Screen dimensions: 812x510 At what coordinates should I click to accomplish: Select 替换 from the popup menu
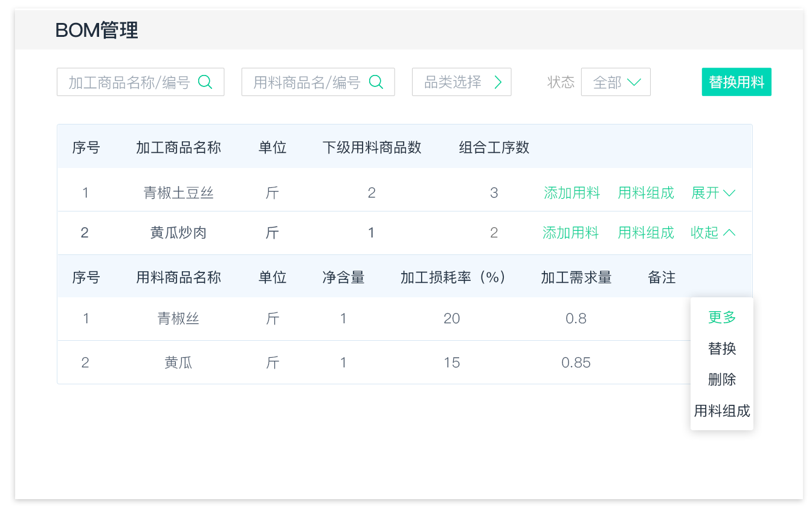[721, 349]
